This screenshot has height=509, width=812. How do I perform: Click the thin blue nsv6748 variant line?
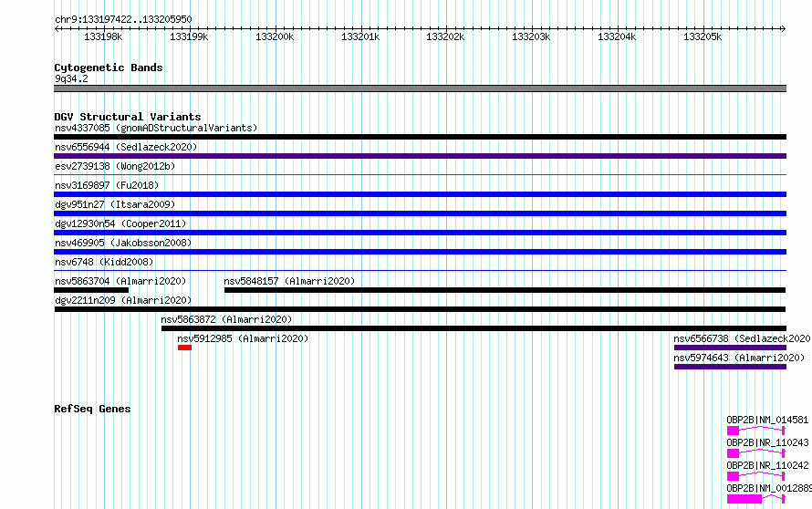pyautogui.click(x=420, y=270)
